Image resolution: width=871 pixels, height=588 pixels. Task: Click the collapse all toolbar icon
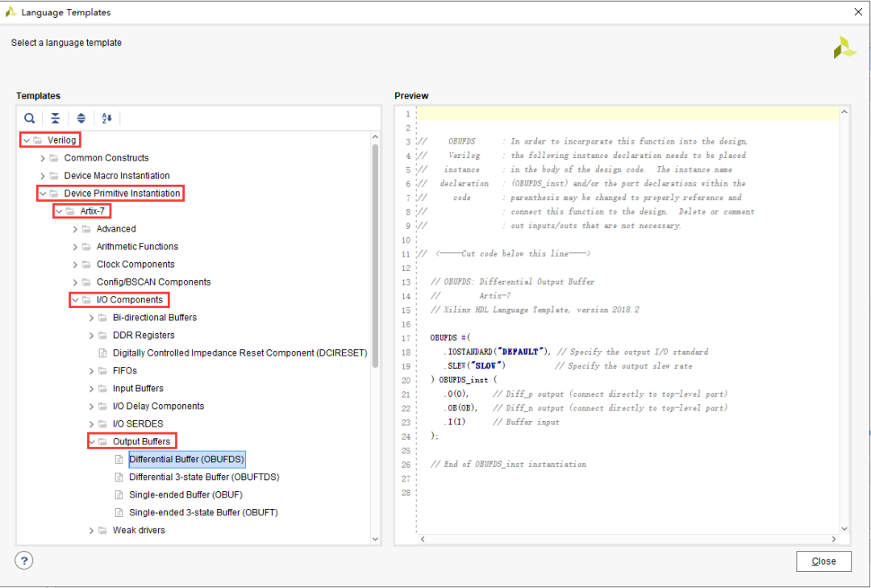click(x=55, y=118)
